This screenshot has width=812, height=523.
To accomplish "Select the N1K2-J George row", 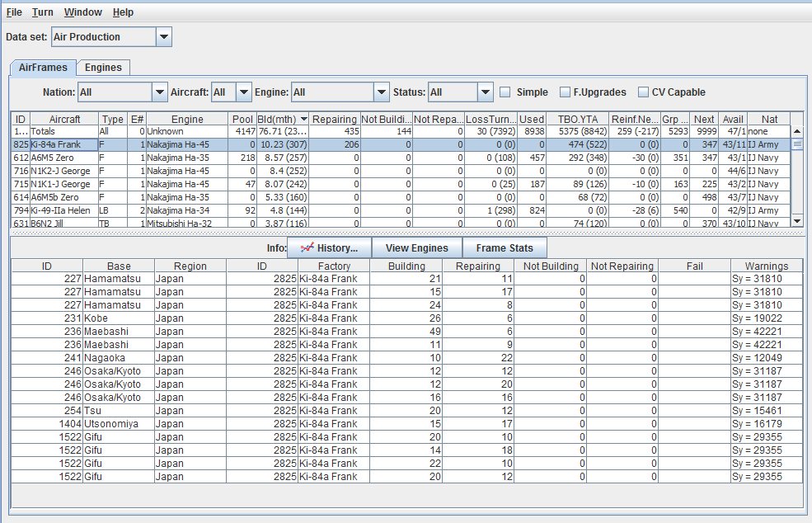I will [401, 171].
